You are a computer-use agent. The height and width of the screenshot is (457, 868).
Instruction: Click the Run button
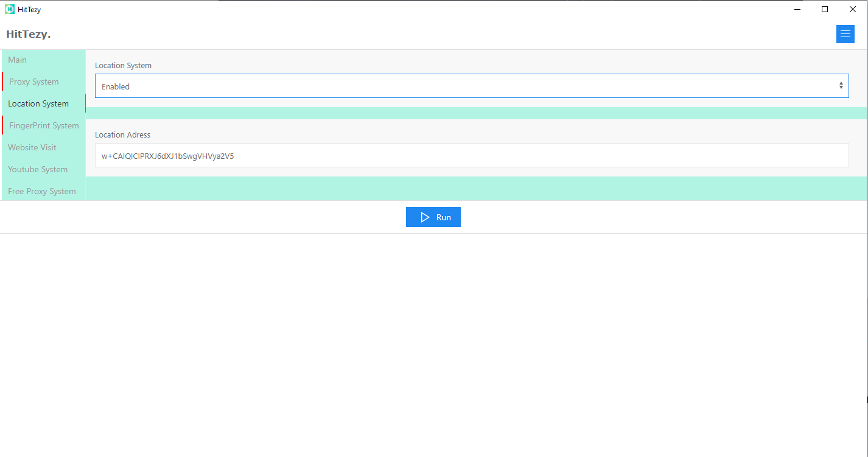(433, 217)
